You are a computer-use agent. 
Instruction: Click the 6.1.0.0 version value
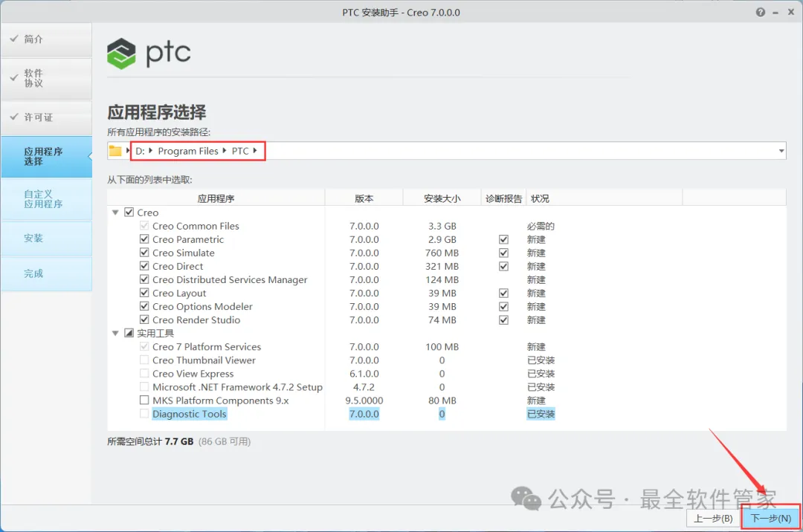(x=364, y=374)
